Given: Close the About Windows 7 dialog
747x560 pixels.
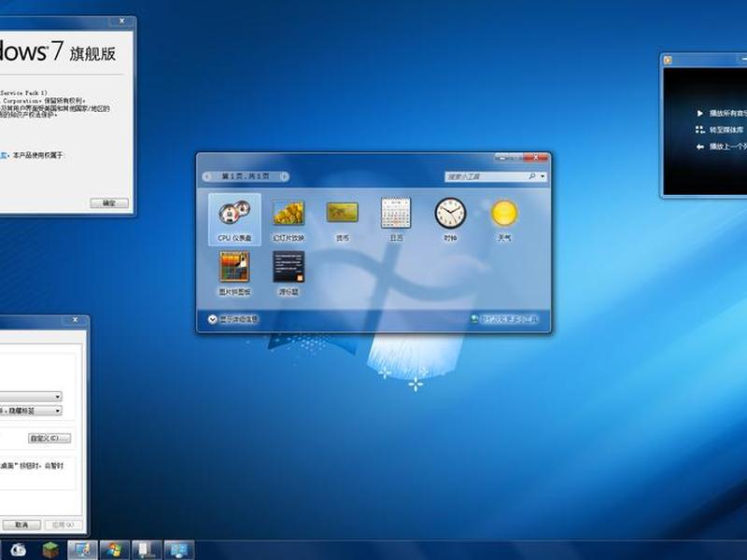Looking at the screenshot, I should coord(122,21).
